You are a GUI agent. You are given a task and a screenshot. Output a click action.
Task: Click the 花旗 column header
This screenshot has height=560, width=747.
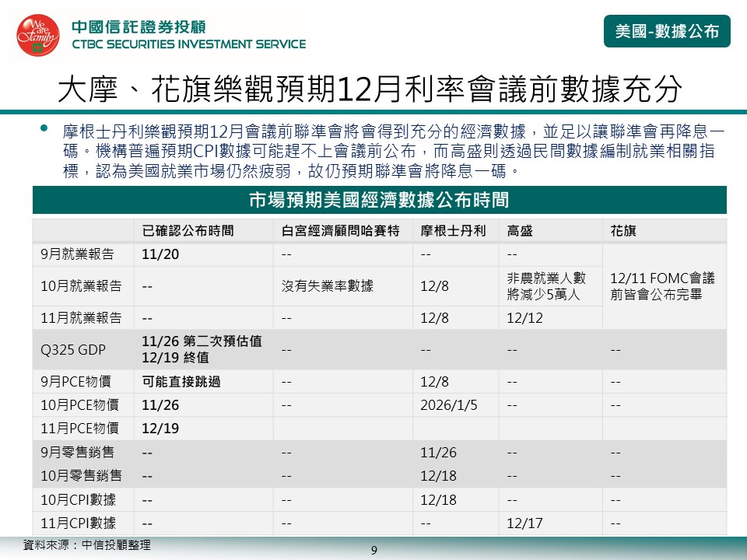click(624, 231)
